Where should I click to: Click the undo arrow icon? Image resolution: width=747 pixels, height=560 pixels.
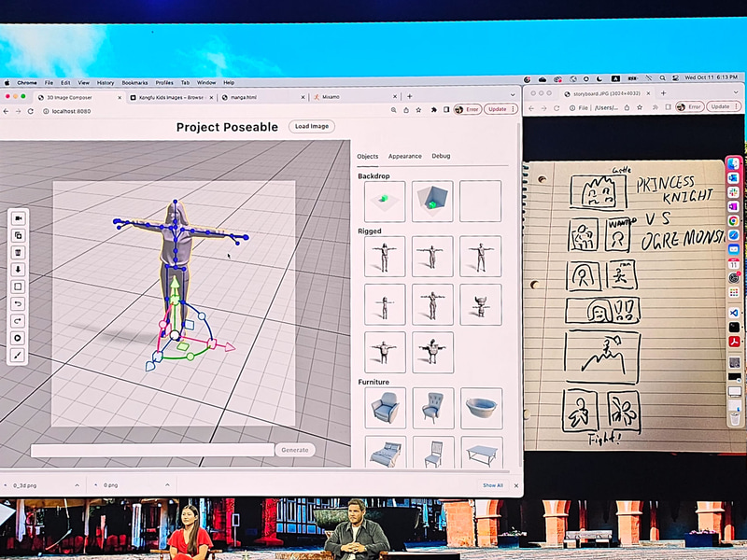18,304
